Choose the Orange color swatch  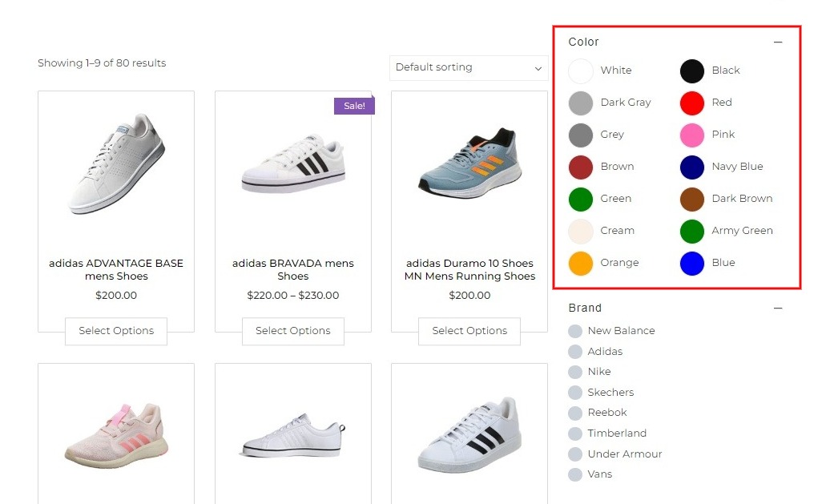581,264
